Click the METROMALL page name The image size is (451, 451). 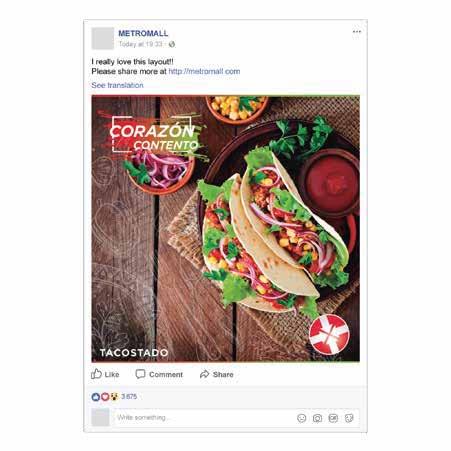coord(143,33)
